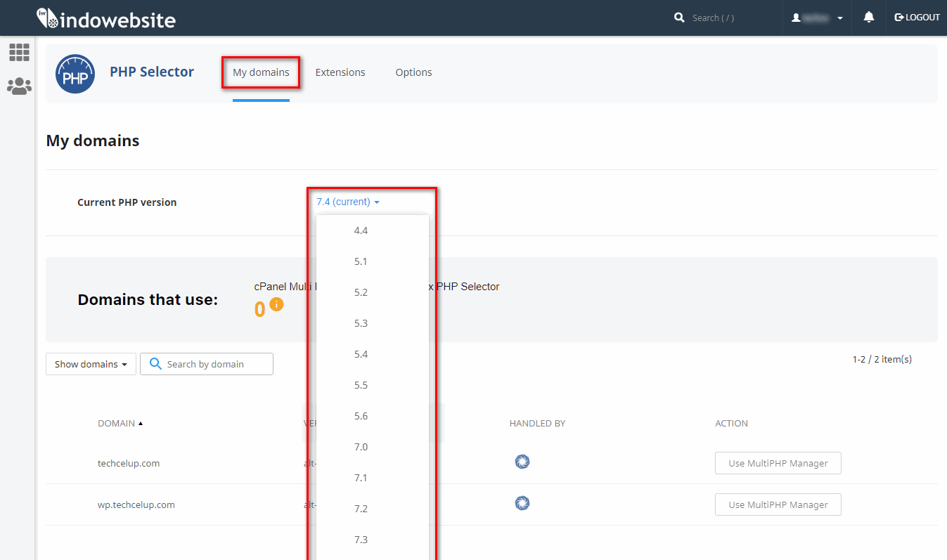Select PHP version 5.6 from list

point(361,416)
